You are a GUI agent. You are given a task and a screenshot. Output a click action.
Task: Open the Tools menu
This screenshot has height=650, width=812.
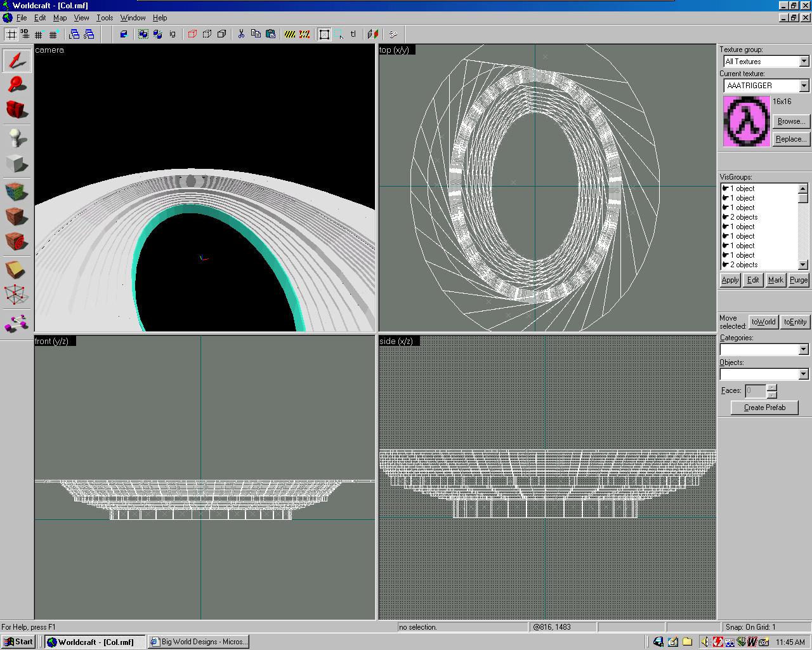click(x=105, y=18)
